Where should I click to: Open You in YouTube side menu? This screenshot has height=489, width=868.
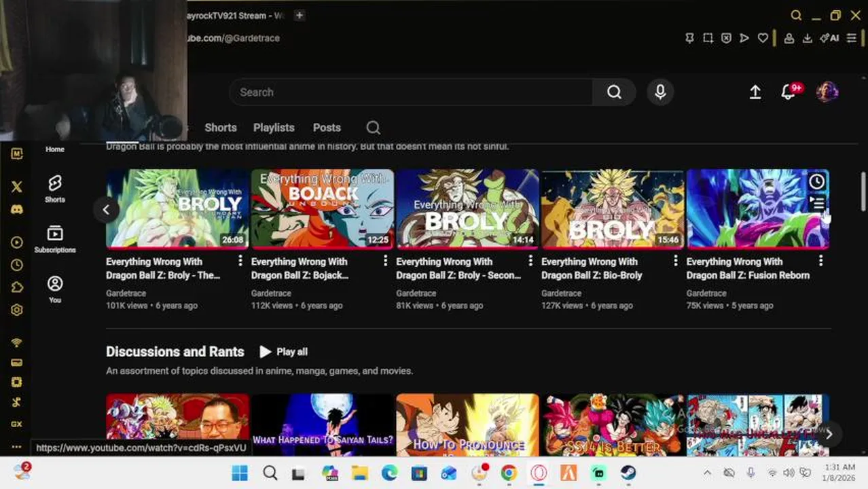(55, 289)
